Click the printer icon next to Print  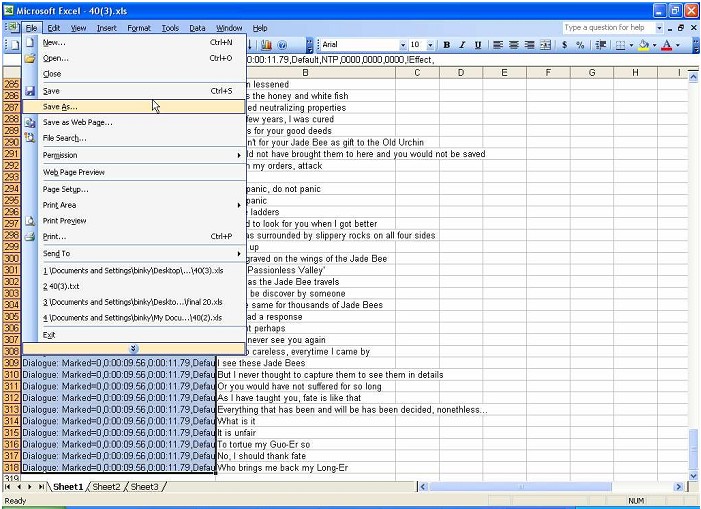click(x=30, y=236)
